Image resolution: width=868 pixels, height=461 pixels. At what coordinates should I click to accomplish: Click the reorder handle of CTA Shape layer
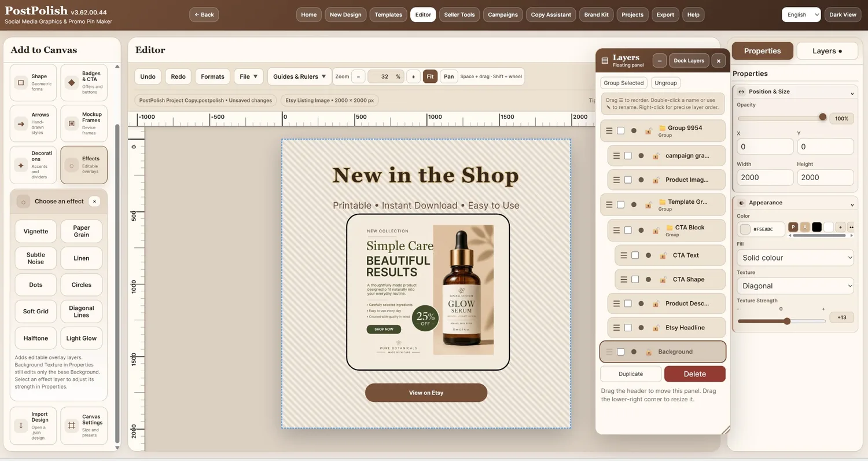624,279
